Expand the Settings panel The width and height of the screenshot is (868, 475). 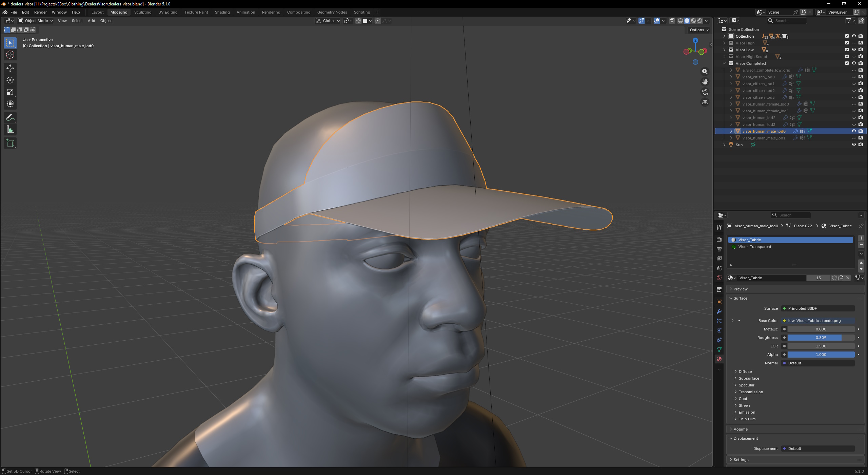741,460
